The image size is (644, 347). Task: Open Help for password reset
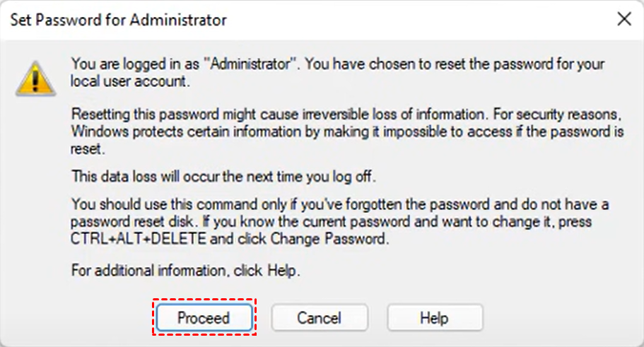coord(435,318)
